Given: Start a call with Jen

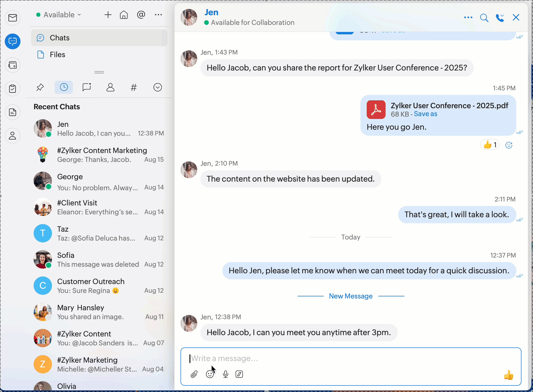Looking at the screenshot, I should pos(500,18).
